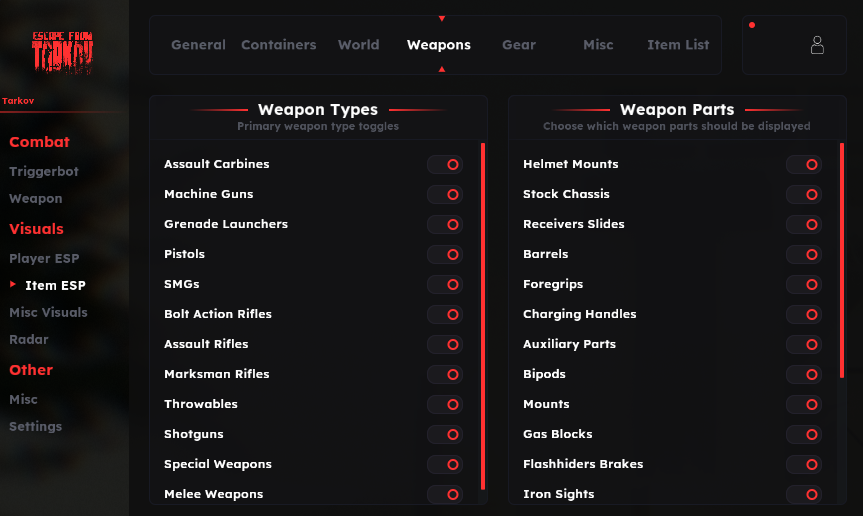Image resolution: width=863 pixels, height=516 pixels.
Task: Open the General tab
Action: click(x=198, y=45)
